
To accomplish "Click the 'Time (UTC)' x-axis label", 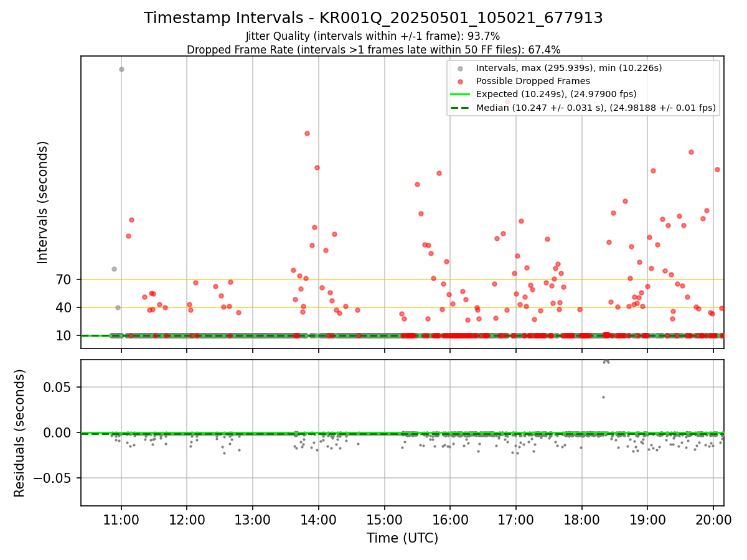I will pyautogui.click(x=402, y=538).
